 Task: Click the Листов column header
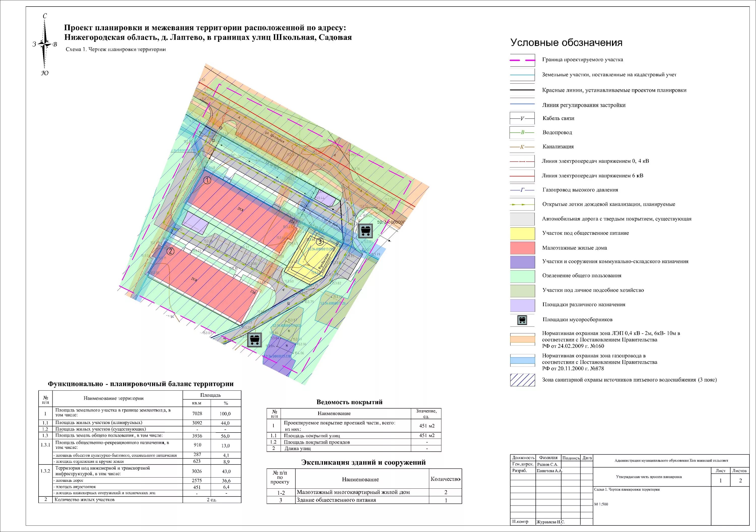click(x=739, y=471)
